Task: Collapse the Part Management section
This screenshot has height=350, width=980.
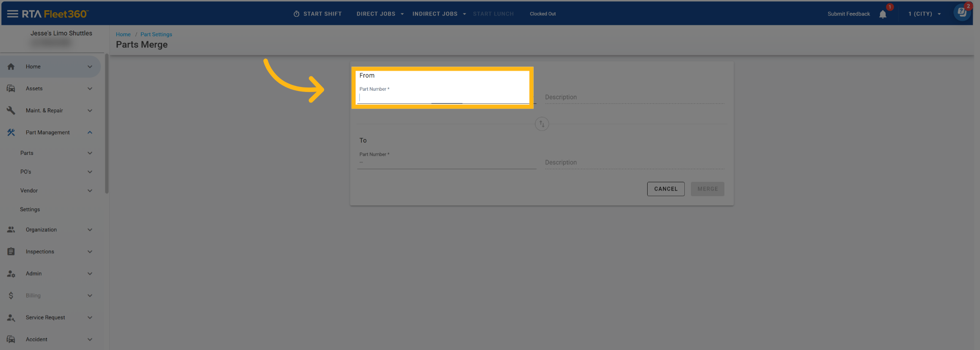Action: (90, 132)
